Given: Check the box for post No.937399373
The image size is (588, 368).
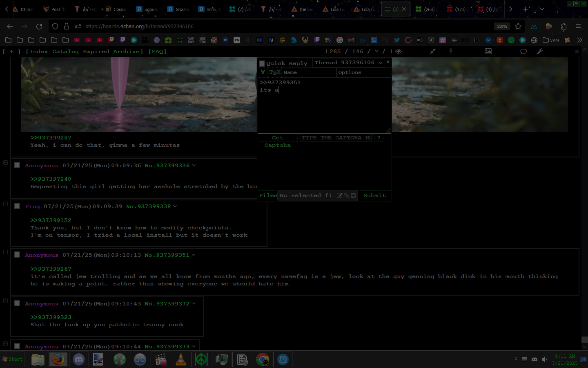Looking at the screenshot, I should (x=17, y=346).
